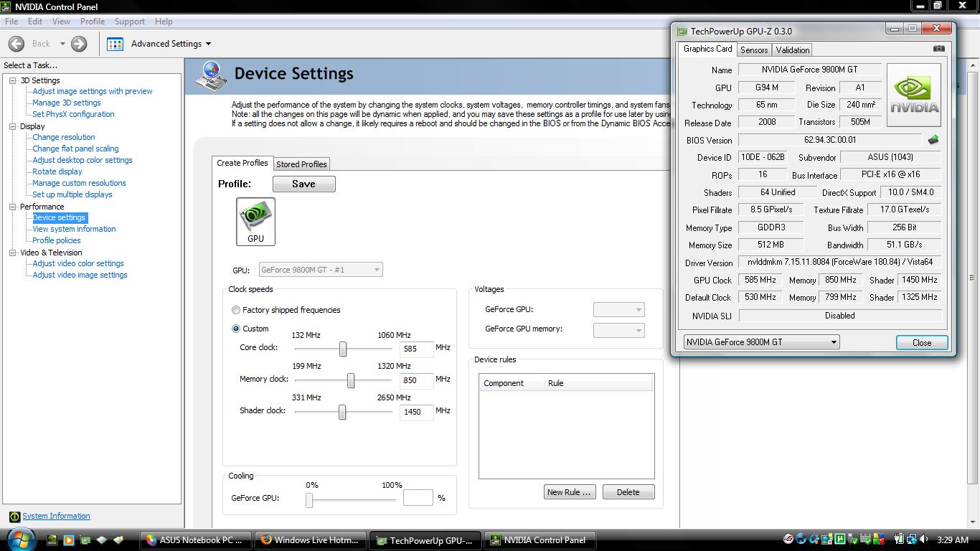Click the Cooling percentage input field
Screen dimensions: 980x551
point(418,498)
